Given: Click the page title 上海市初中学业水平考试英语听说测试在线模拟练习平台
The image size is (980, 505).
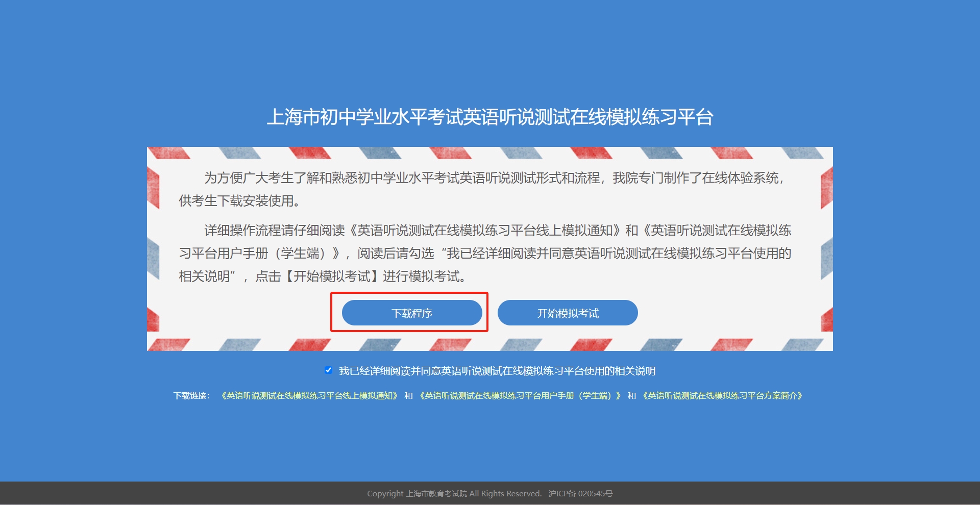Looking at the screenshot, I should (489, 117).
